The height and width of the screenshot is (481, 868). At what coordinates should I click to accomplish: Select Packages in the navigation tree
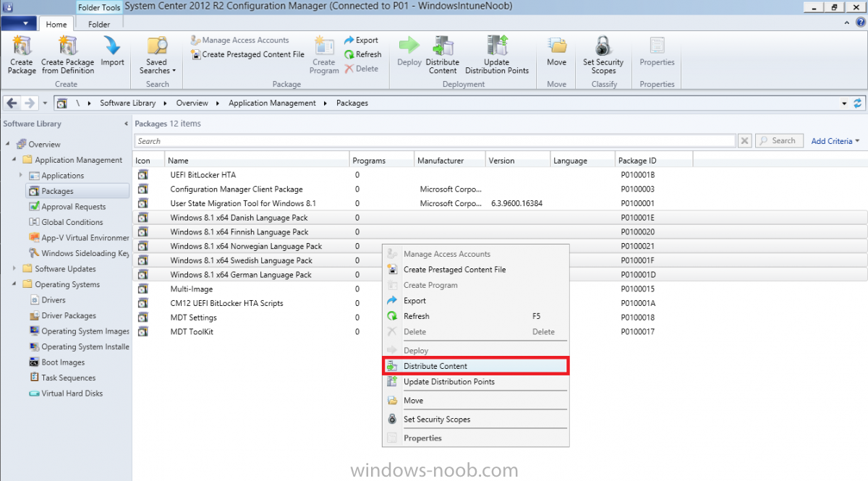pos(77,191)
